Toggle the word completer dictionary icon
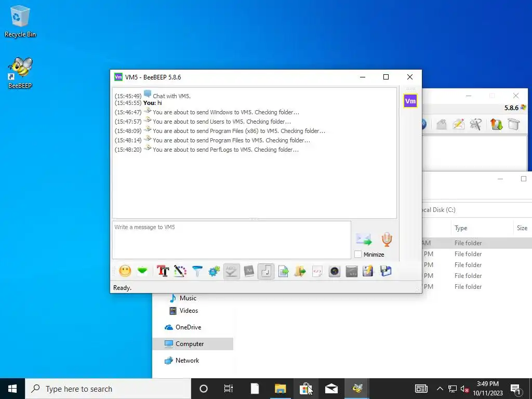 point(249,271)
